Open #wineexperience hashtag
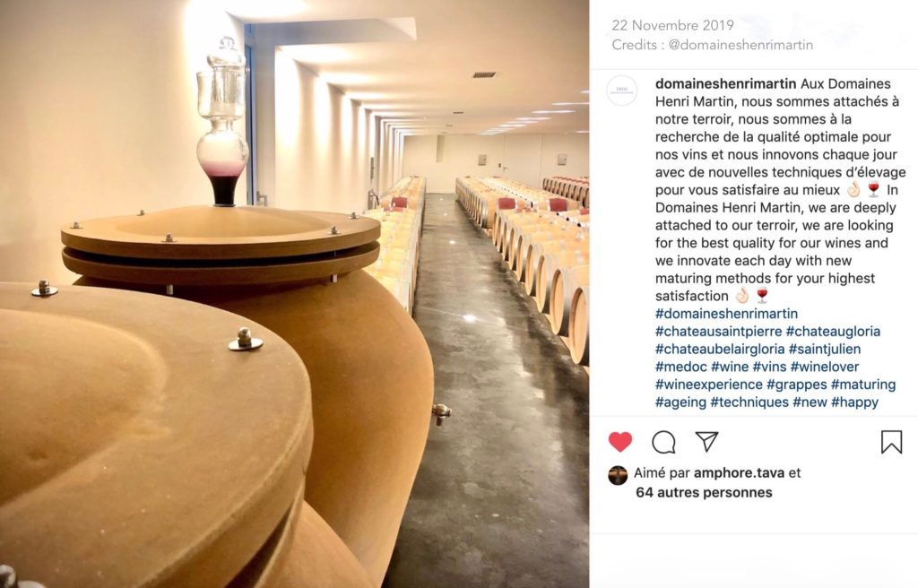This screenshot has width=918, height=588. point(709,385)
